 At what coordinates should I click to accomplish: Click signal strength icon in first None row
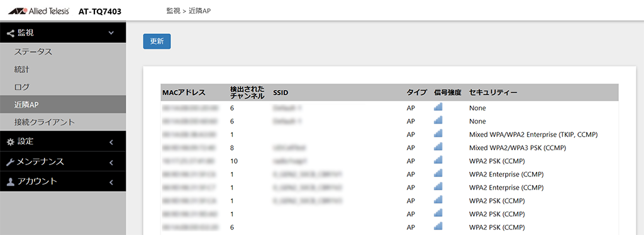click(438, 108)
